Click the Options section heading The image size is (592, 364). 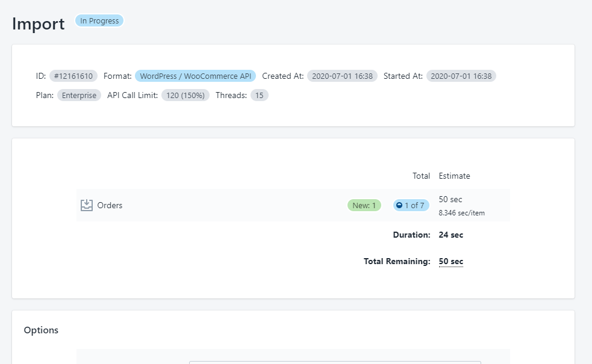(x=41, y=330)
